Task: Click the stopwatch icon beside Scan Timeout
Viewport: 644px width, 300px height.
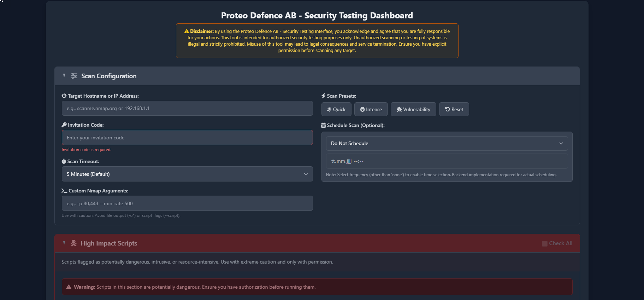Action: click(64, 161)
